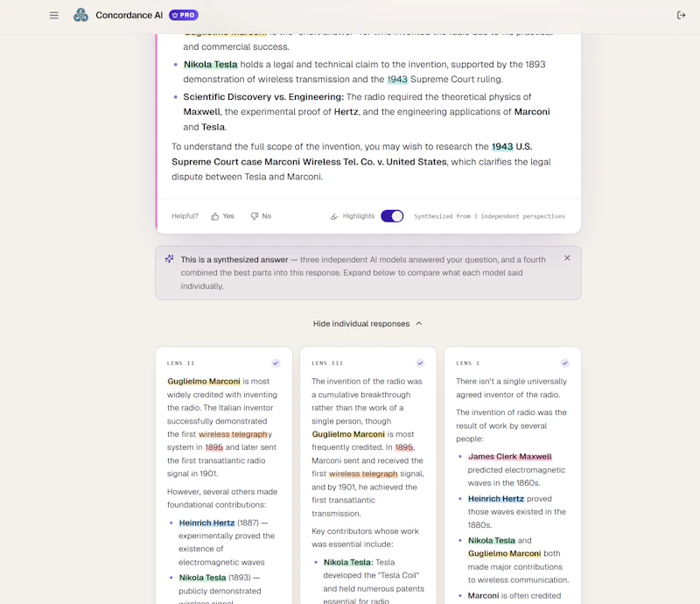Click highlighted 1895 in Lens II card
Image resolution: width=700 pixels, height=604 pixels.
click(213, 447)
